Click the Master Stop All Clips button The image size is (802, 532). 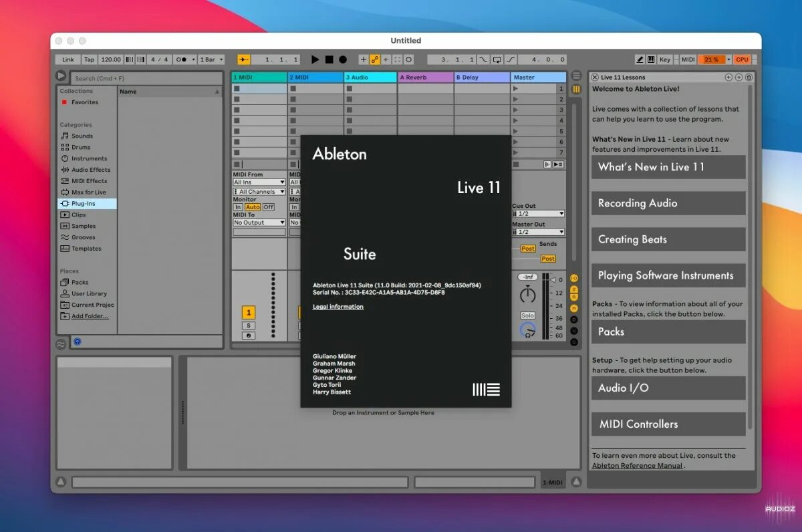click(516, 164)
